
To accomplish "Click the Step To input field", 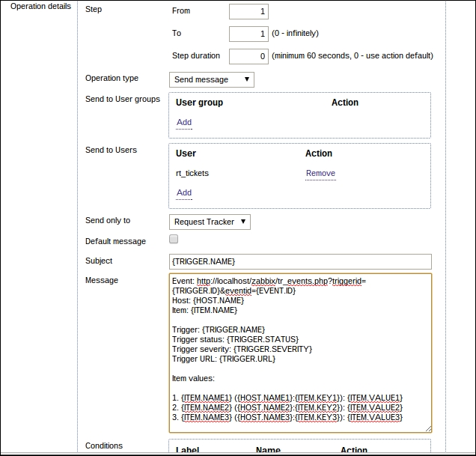I will pyautogui.click(x=248, y=34).
